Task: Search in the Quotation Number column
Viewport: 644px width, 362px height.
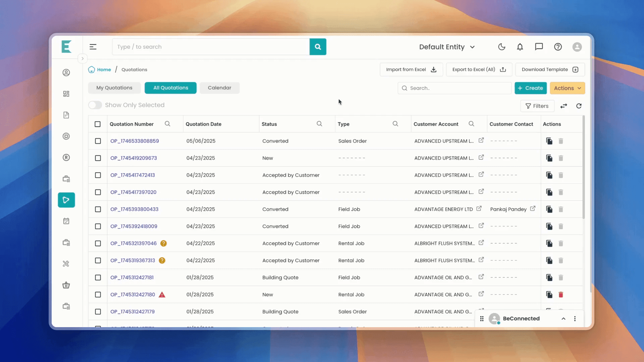Action: 167,124
